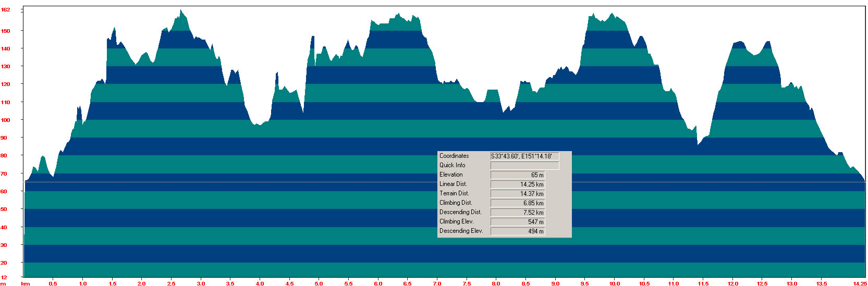Click the empty Quick Info field

[524, 165]
